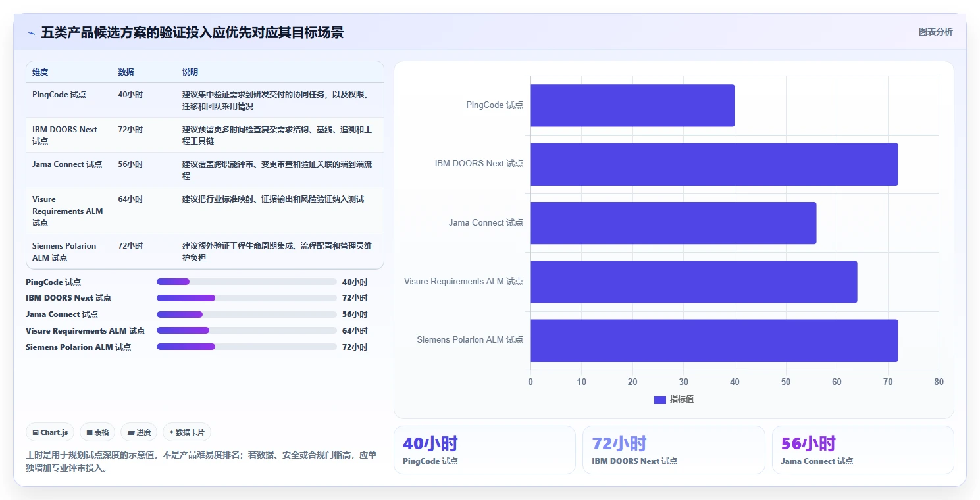Click the PingCode 试点 progress label
Viewport: 980px width, 500px height.
click(x=53, y=282)
